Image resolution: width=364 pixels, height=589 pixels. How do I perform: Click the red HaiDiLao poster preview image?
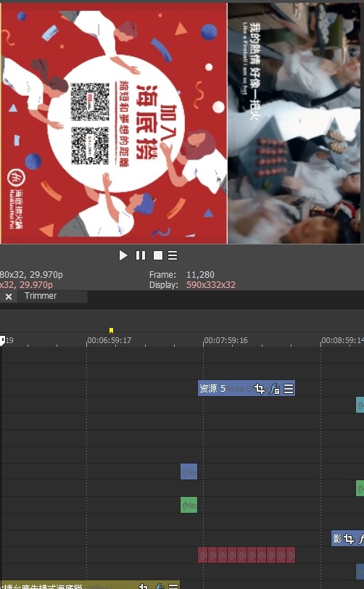(x=114, y=123)
